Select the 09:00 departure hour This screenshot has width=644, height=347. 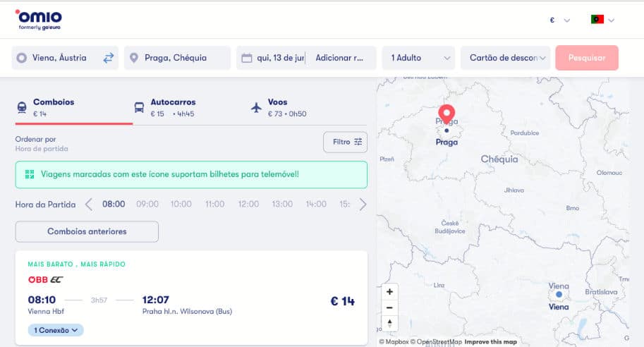(x=147, y=204)
